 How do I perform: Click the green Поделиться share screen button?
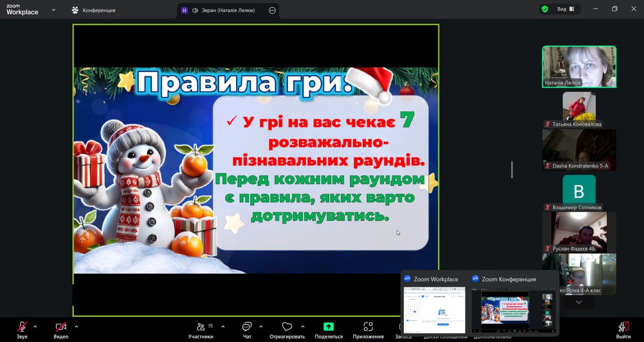[x=329, y=327]
